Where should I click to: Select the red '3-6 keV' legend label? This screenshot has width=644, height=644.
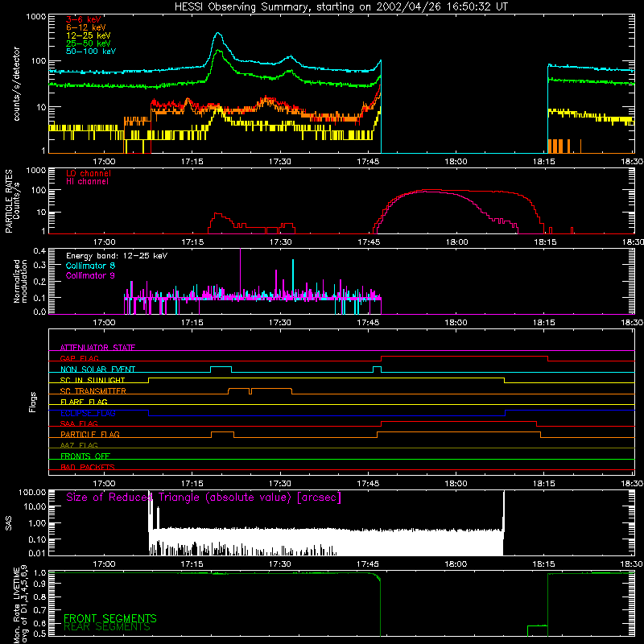(x=84, y=19)
